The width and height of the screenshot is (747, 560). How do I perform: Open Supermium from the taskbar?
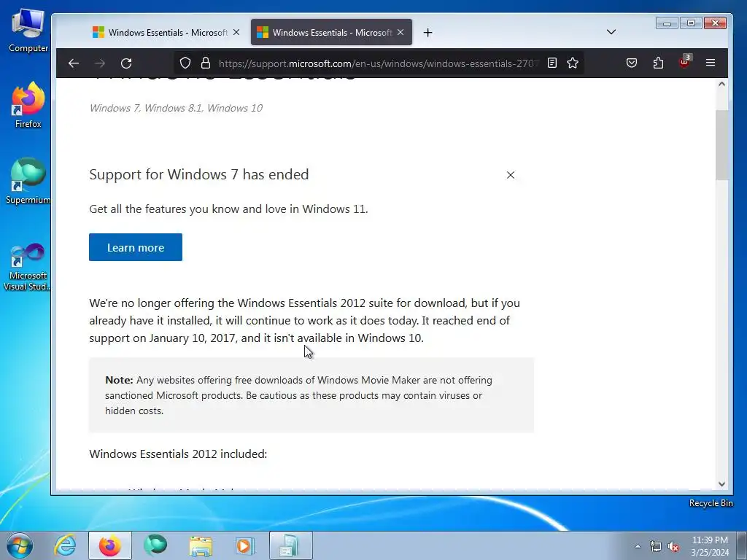click(155, 545)
